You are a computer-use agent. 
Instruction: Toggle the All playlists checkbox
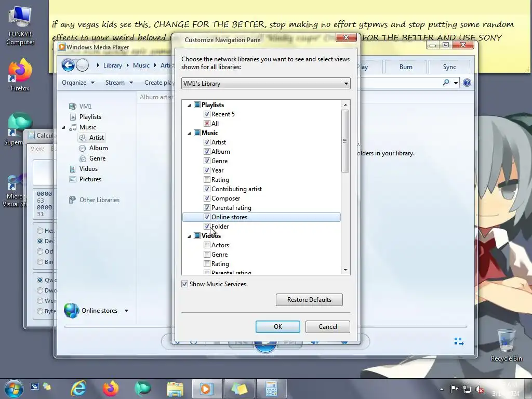pyautogui.click(x=207, y=124)
